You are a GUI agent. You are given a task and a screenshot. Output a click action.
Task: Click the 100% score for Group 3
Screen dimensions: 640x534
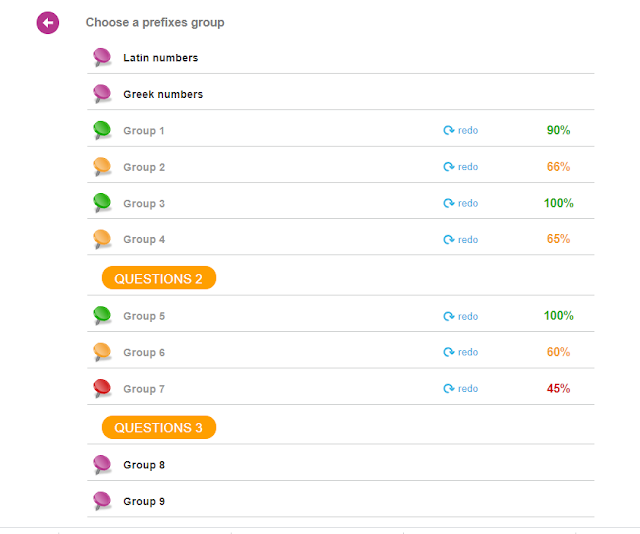[x=559, y=203]
